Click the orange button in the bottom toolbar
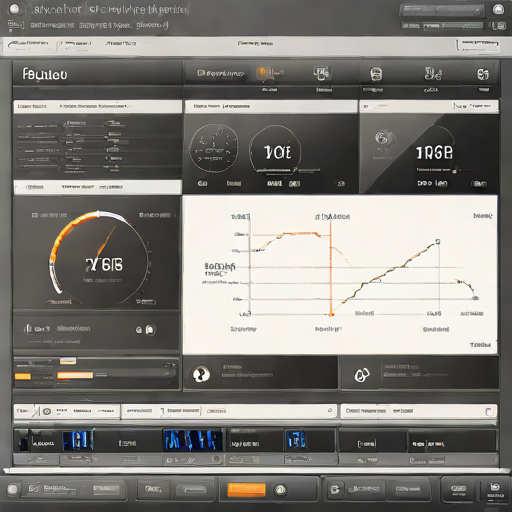The height and width of the screenshot is (512, 512). click(247, 490)
